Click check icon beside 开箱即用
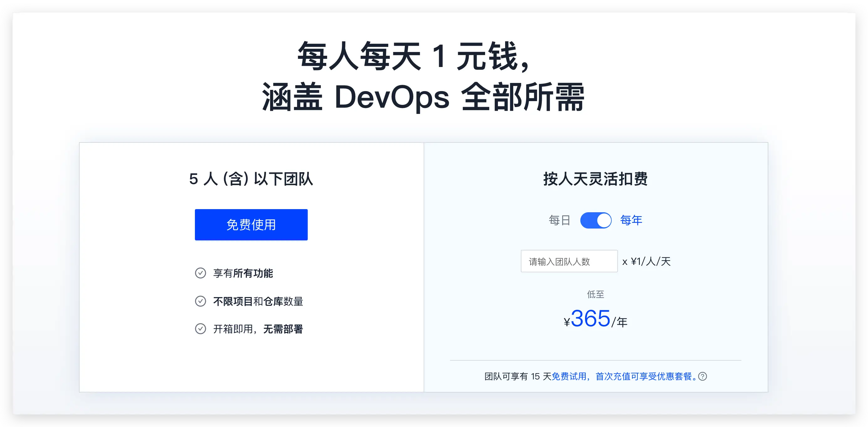The image size is (868, 427). click(201, 329)
